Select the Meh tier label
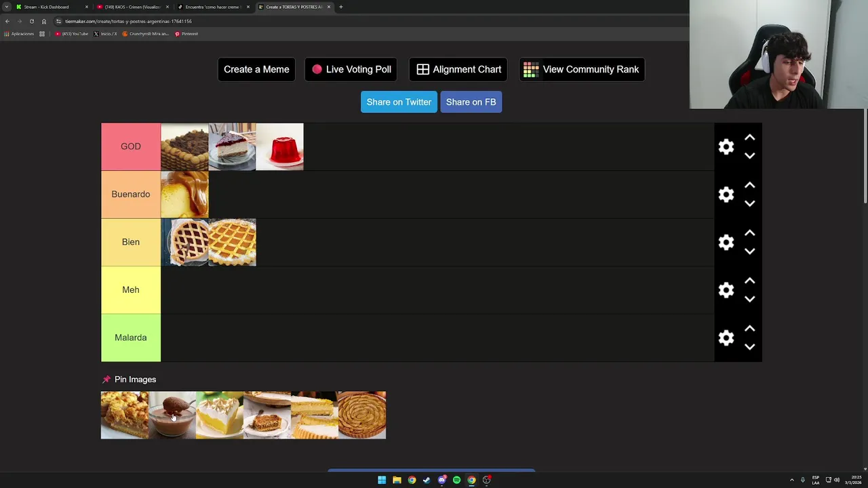 [131, 290]
